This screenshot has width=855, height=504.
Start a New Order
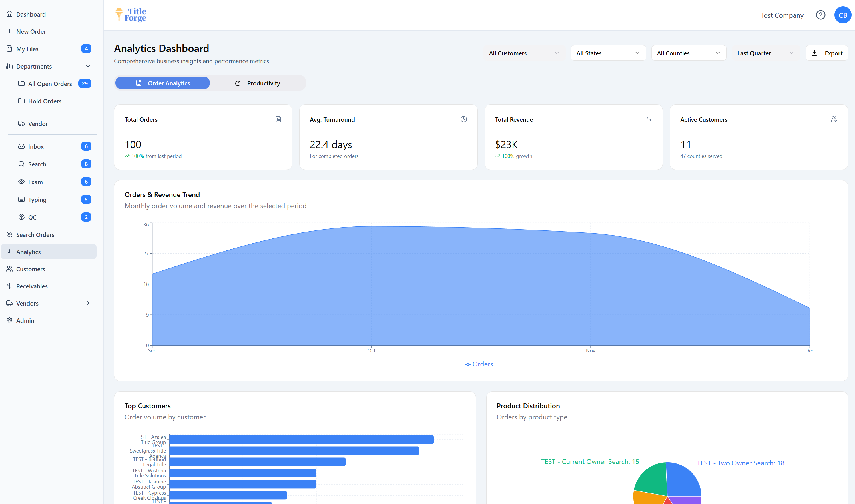[49, 31]
